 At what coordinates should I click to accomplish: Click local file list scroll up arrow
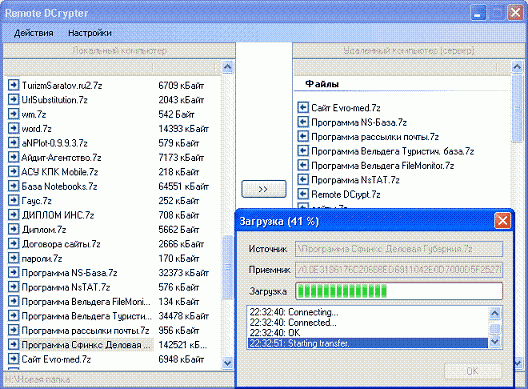(228, 67)
